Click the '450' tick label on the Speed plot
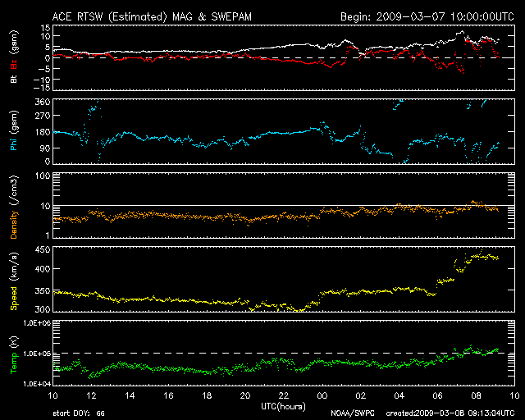 pos(43,249)
